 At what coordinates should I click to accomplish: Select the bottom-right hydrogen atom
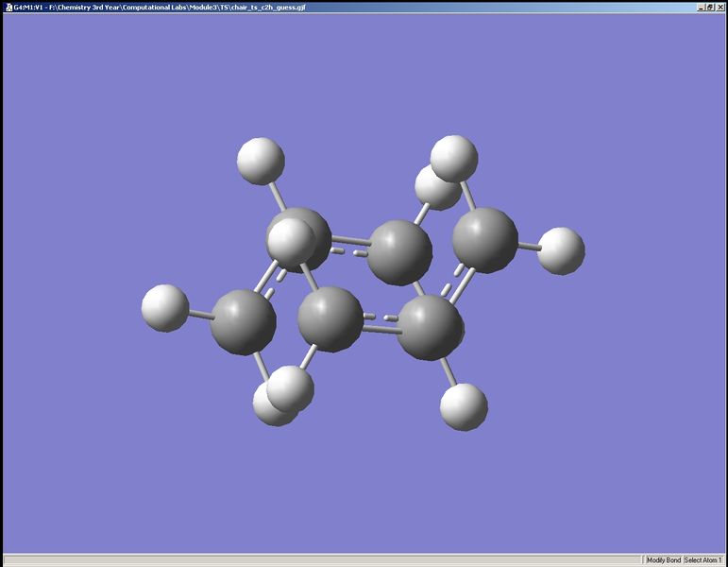(x=464, y=406)
